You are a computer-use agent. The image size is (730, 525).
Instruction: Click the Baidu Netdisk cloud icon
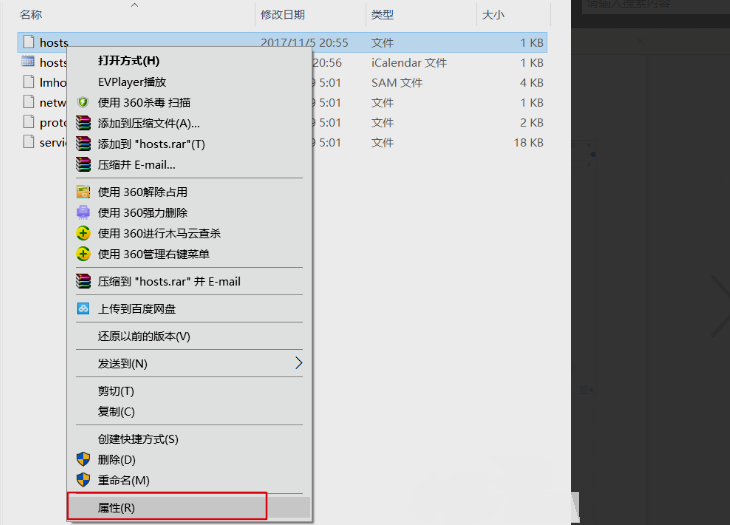coord(83,308)
